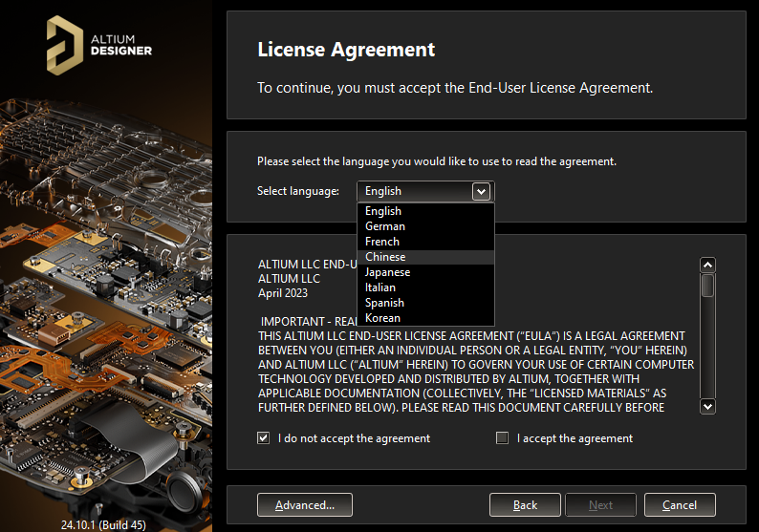The image size is (759, 532).
Task: Click the license text scrollbar thumb
Action: [707, 286]
